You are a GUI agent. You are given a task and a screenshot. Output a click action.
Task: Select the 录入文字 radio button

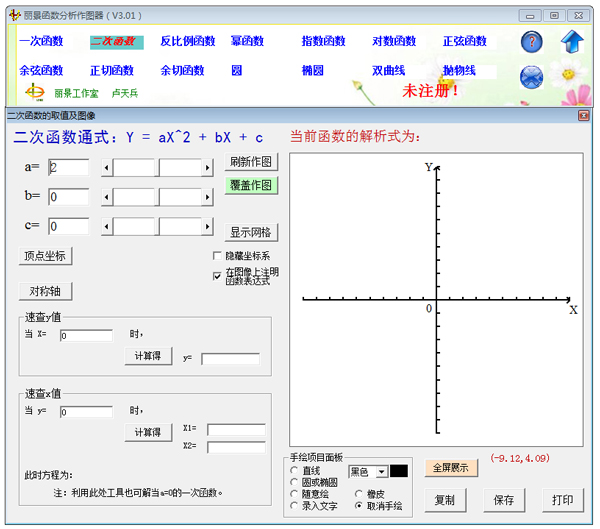click(294, 506)
